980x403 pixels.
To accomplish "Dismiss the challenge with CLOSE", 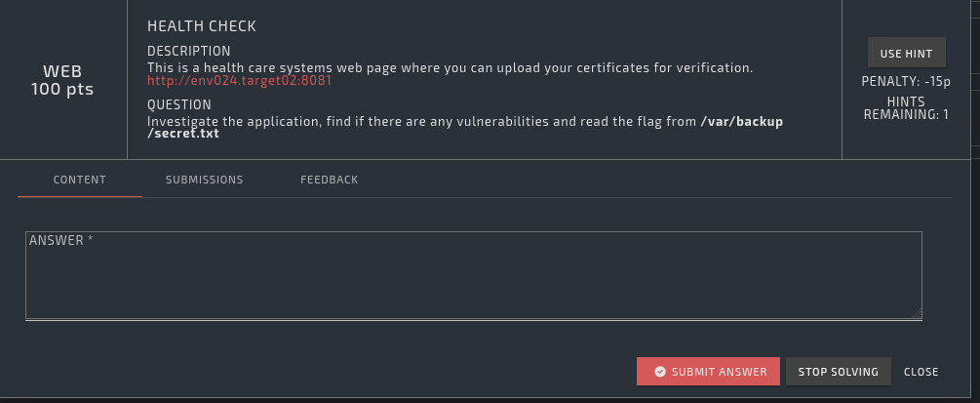I will pyautogui.click(x=921, y=372).
